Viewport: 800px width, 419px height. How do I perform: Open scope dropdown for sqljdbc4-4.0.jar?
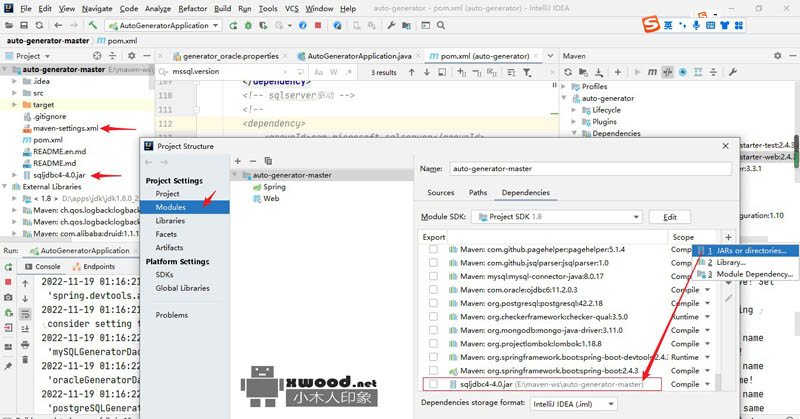[x=708, y=384]
